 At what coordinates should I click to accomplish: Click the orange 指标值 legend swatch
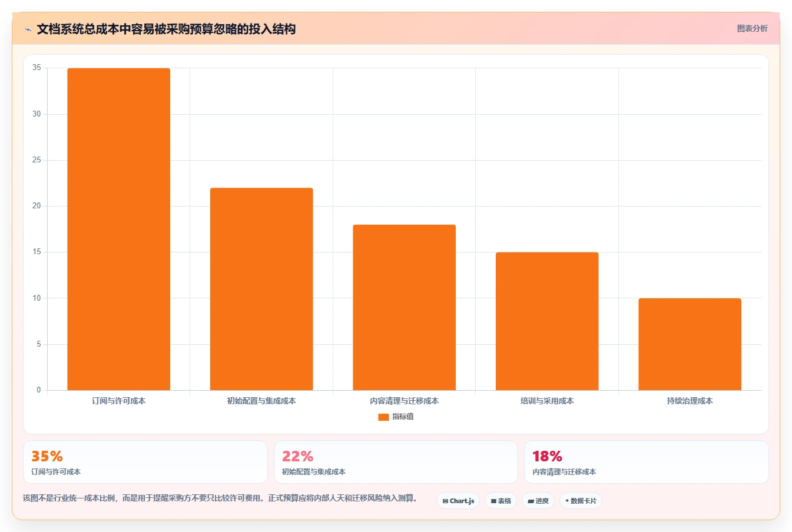pos(383,417)
